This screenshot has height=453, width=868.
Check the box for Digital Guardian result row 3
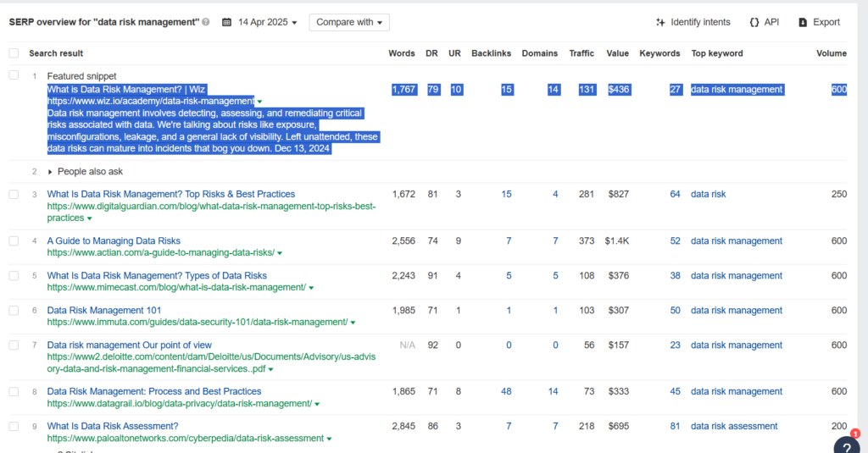tap(14, 194)
